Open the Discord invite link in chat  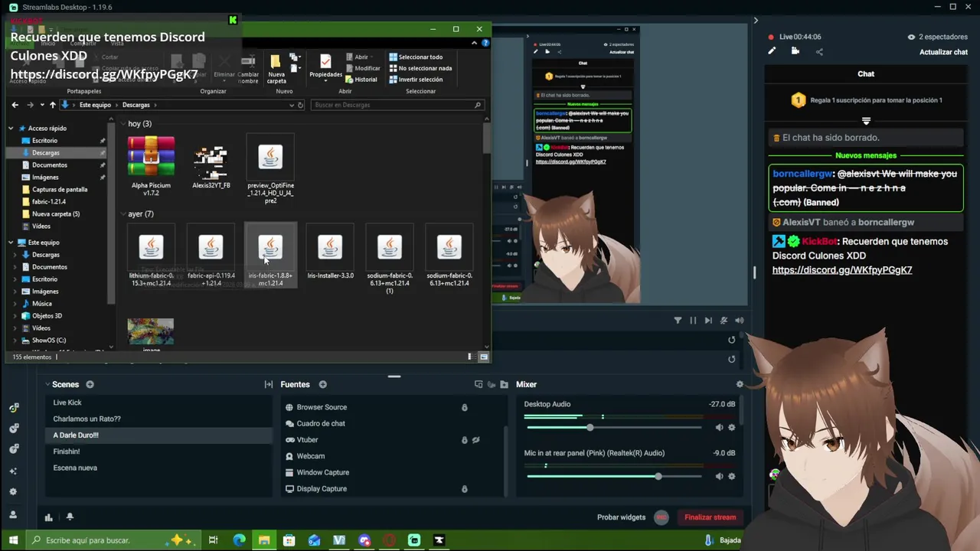842,270
